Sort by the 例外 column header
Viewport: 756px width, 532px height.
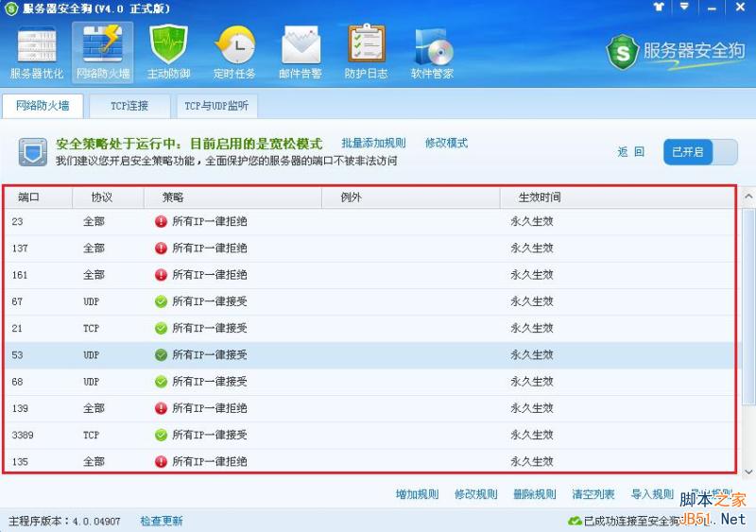(411, 197)
